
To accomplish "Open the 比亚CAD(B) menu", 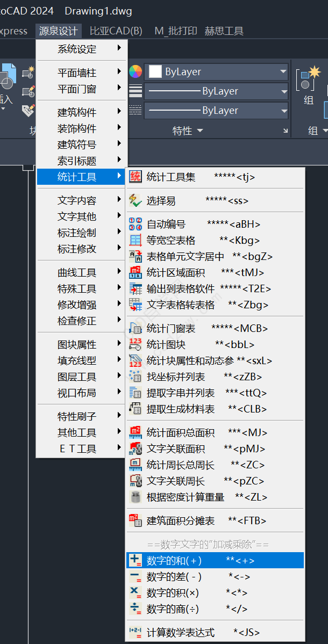I will [116, 31].
